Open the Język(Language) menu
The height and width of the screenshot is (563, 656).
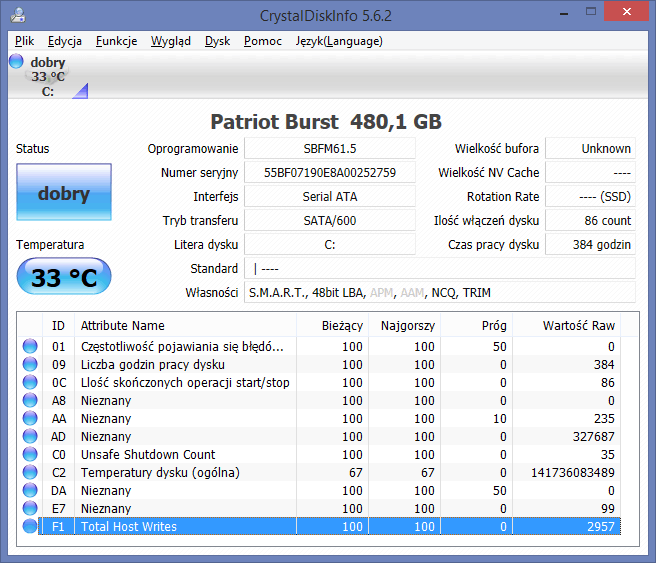339,41
